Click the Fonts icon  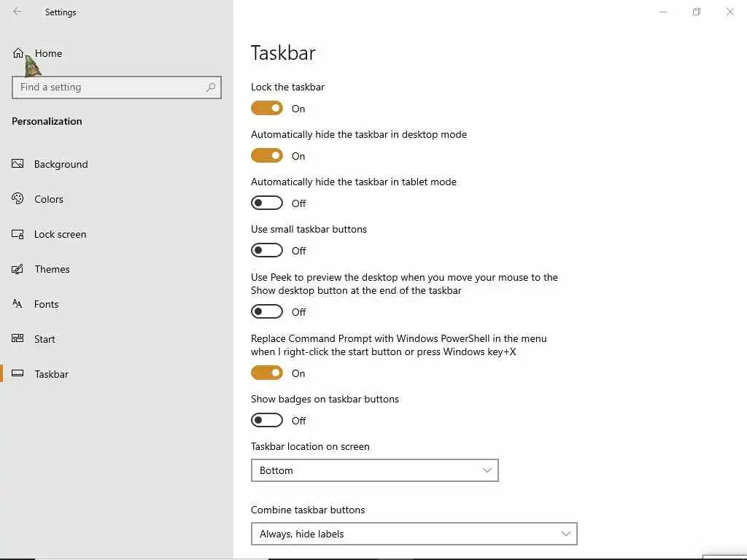[18, 304]
